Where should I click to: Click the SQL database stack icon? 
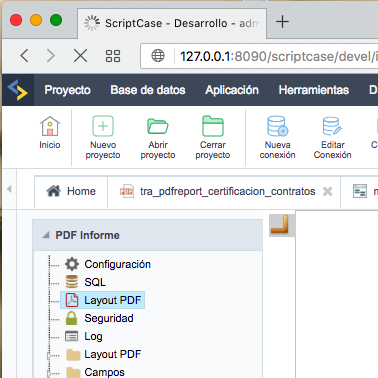click(72, 282)
